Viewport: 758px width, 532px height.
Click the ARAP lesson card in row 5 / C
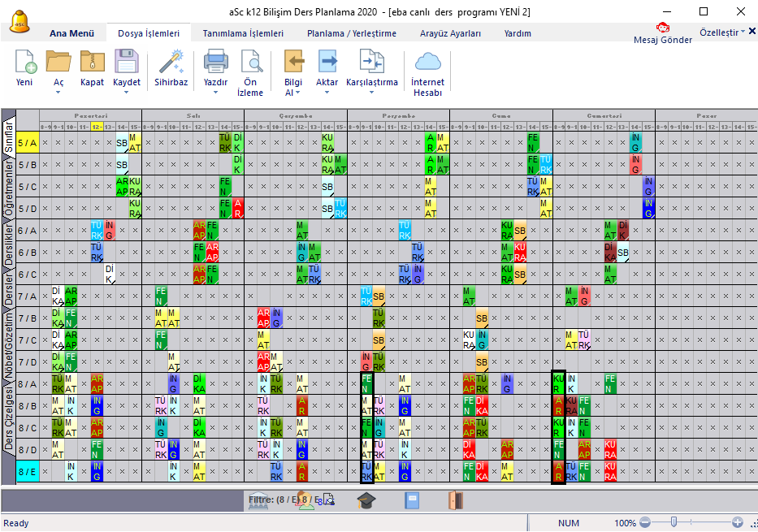pyautogui.click(x=122, y=187)
